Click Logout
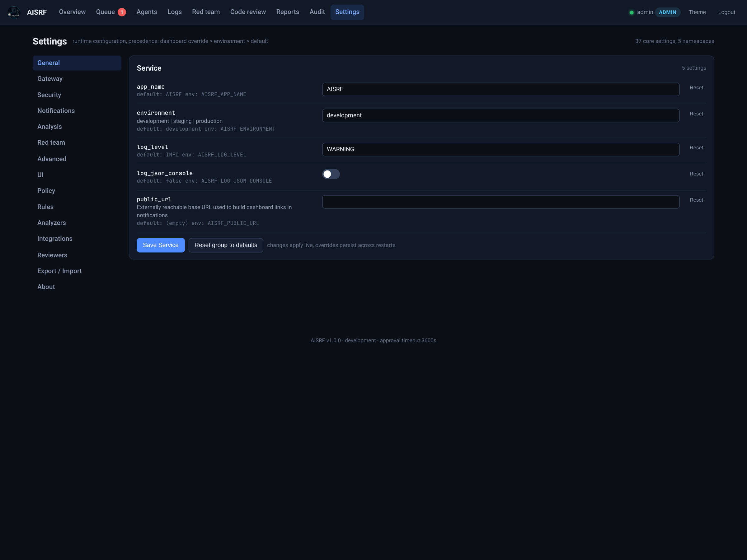The width and height of the screenshot is (747, 560). (726, 12)
